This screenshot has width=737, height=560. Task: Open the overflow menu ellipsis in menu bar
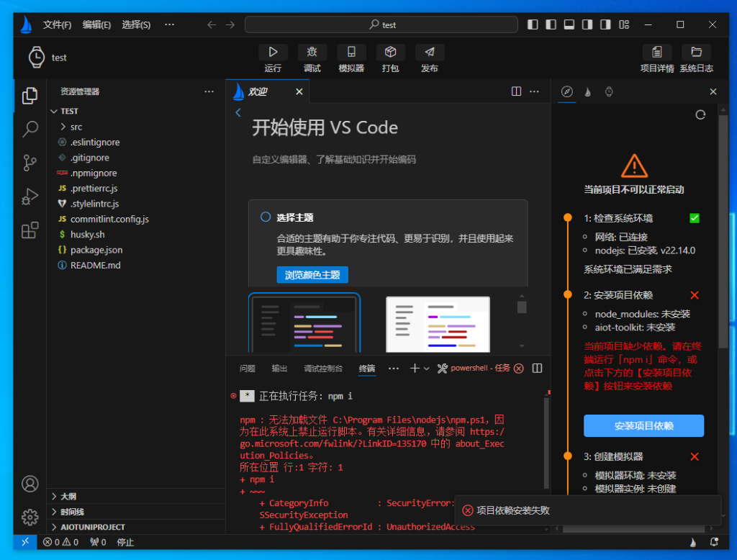tap(170, 24)
